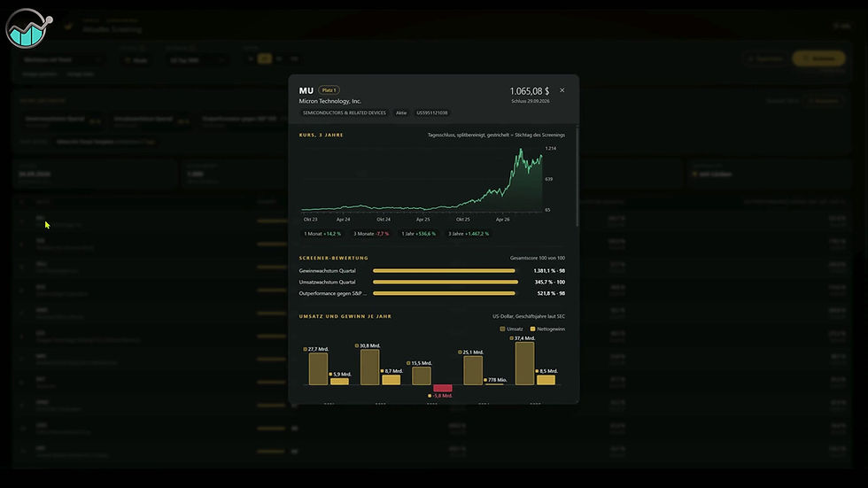The height and width of the screenshot is (488, 868).
Task: Select the Aktie tag chip
Action: point(401,112)
